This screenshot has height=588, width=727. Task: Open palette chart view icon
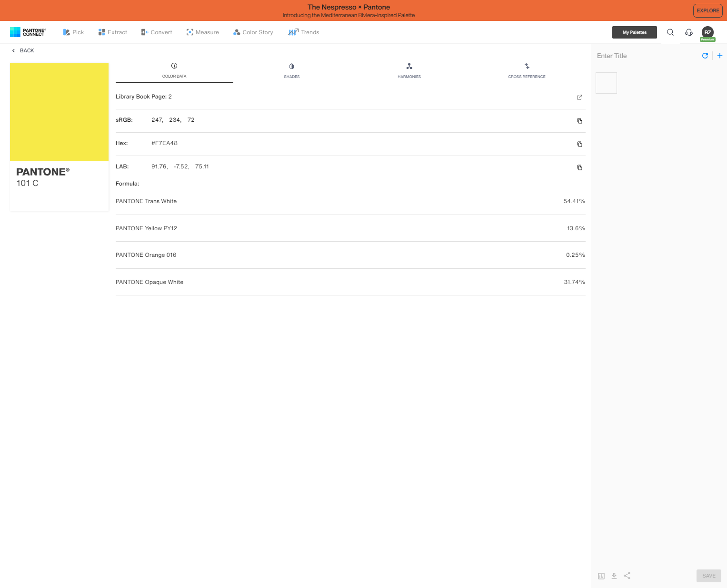[x=601, y=576]
